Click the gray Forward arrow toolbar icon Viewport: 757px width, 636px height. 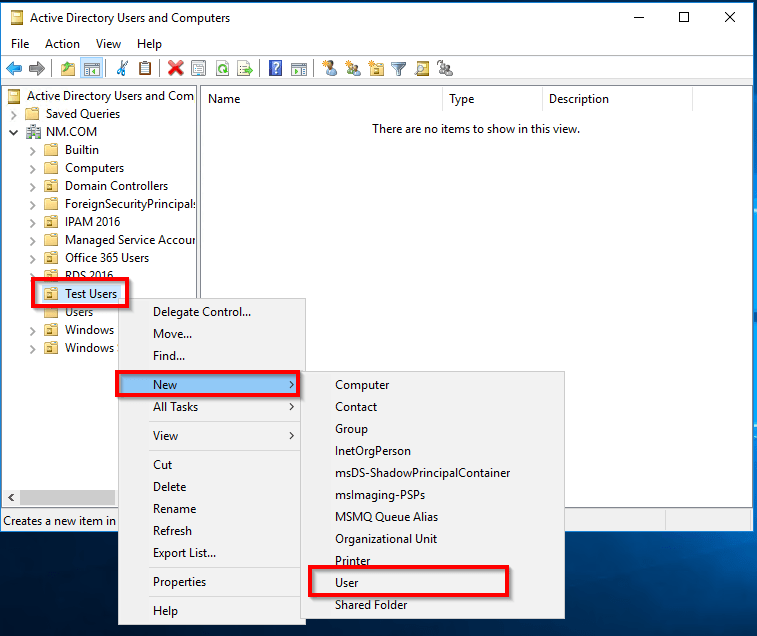[x=37, y=69]
